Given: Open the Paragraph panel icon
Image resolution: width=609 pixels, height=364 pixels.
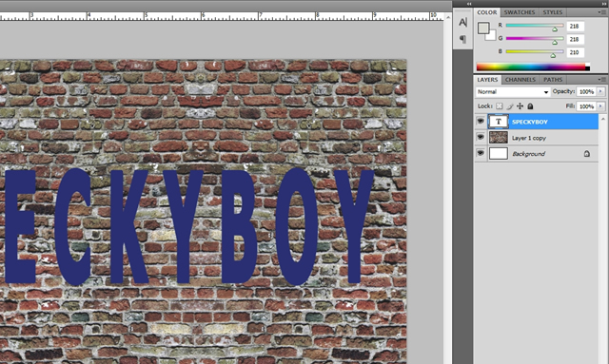Looking at the screenshot, I should pyautogui.click(x=462, y=39).
